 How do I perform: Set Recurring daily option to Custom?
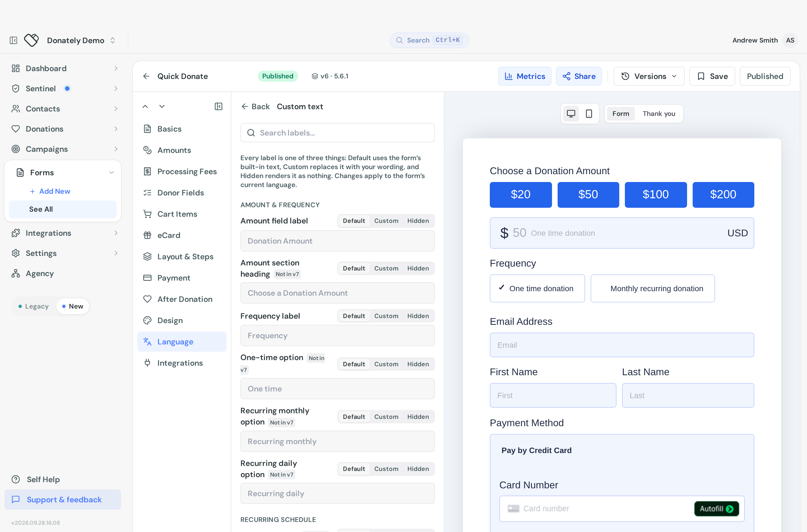pos(386,469)
